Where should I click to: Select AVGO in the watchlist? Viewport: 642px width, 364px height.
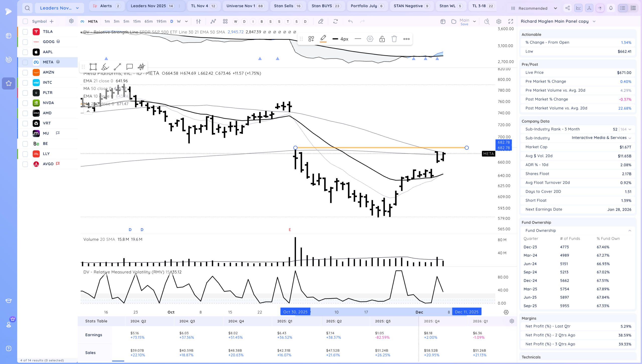click(48, 164)
